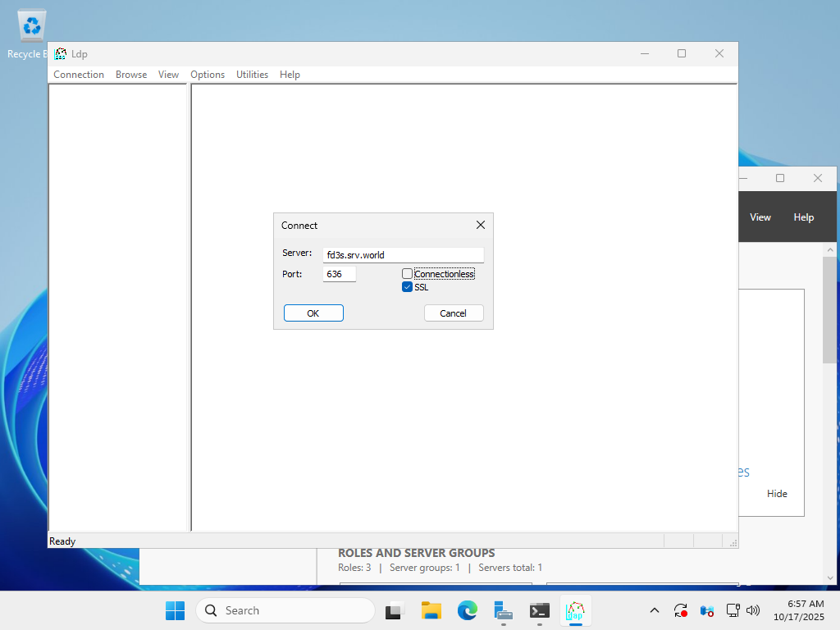Click the Server name input field
Viewport: 840px width, 630px height.
coord(403,255)
